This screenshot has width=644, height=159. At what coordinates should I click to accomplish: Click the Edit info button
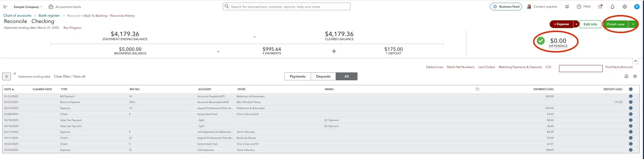pyautogui.click(x=590, y=24)
